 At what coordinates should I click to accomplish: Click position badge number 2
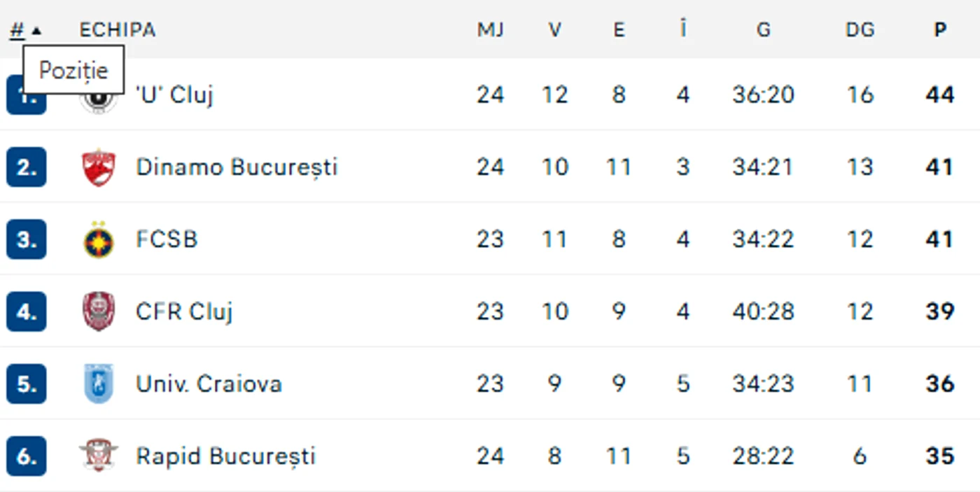[x=27, y=167]
